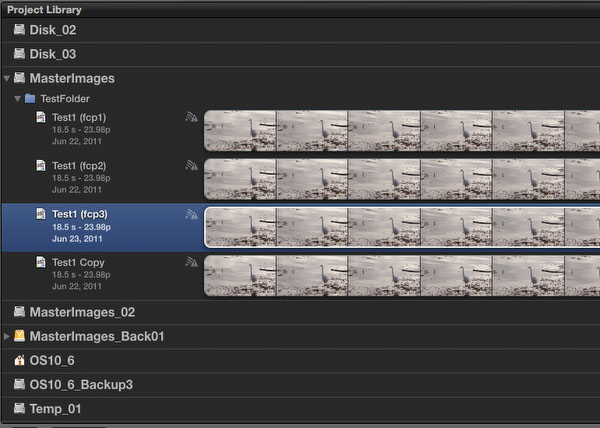Click the sharing icon on Test1 Copy row
This screenshot has height=428, width=600.
click(x=191, y=262)
